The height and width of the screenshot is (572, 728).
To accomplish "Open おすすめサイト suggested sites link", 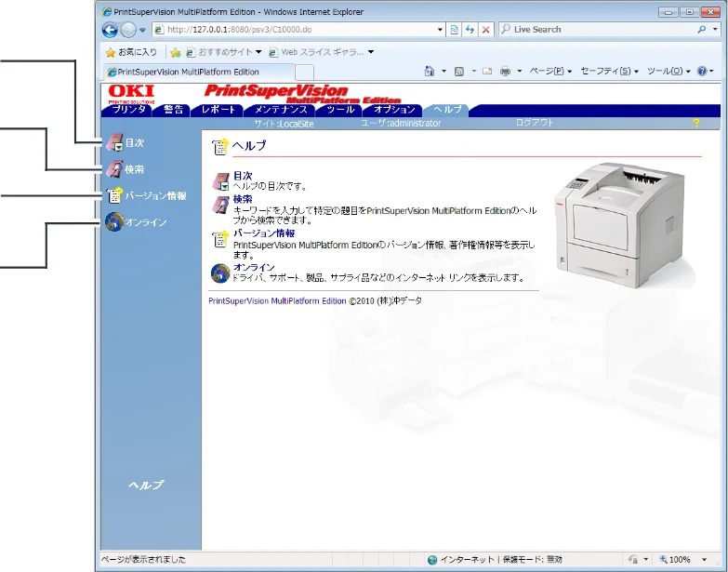I will point(224,52).
